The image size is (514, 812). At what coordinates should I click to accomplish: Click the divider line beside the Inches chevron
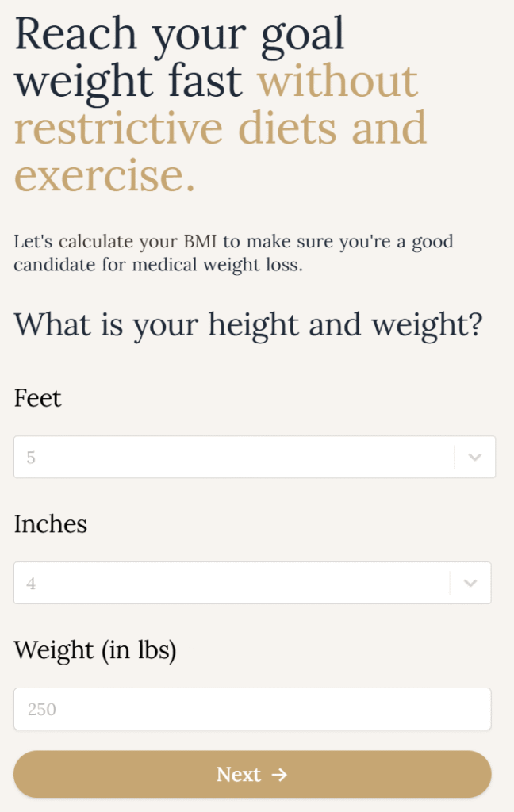click(450, 583)
